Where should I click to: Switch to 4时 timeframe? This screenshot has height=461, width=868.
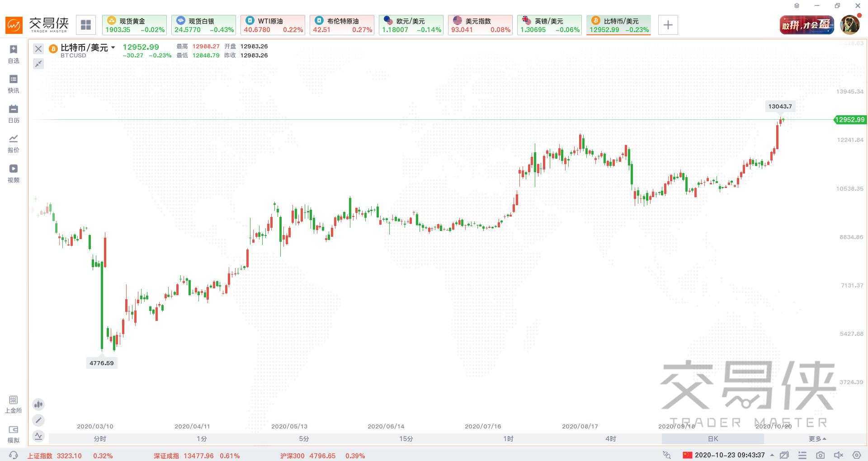pyautogui.click(x=610, y=439)
